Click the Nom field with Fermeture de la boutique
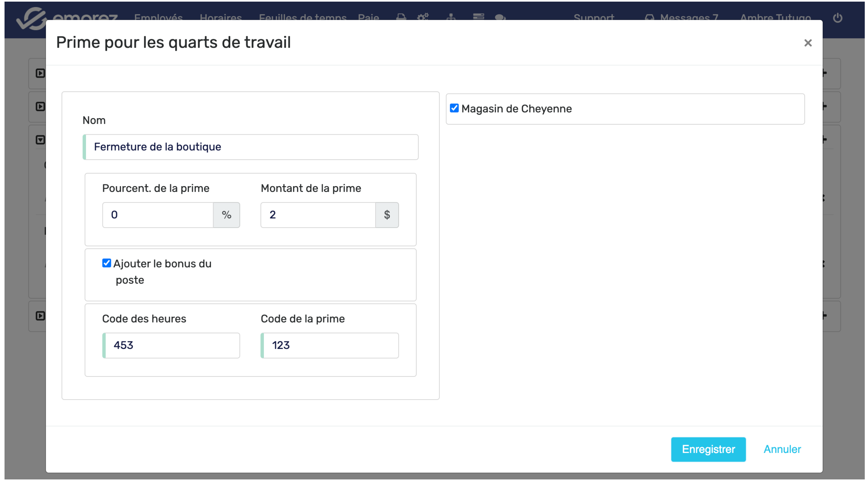This screenshot has width=868, height=483. (251, 147)
